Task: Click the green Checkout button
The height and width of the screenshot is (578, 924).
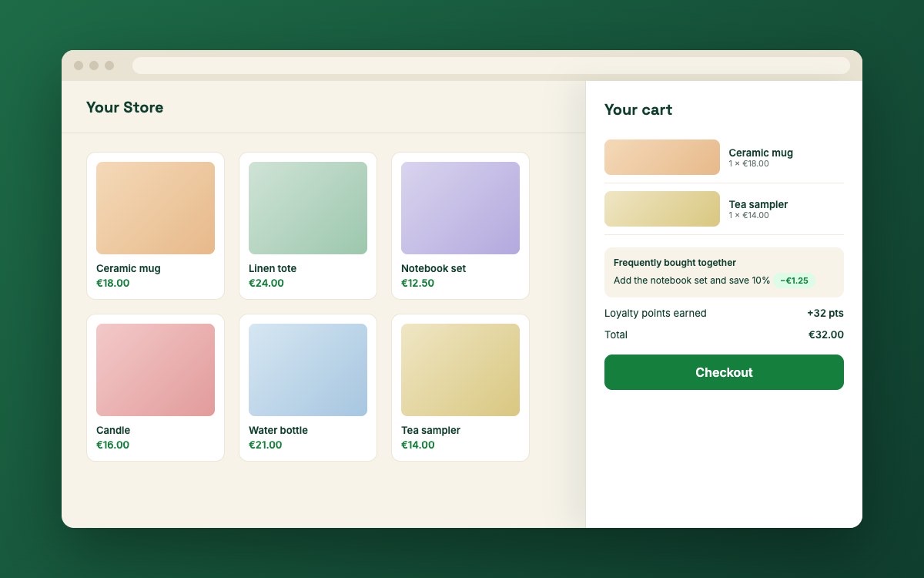Action: [724, 372]
